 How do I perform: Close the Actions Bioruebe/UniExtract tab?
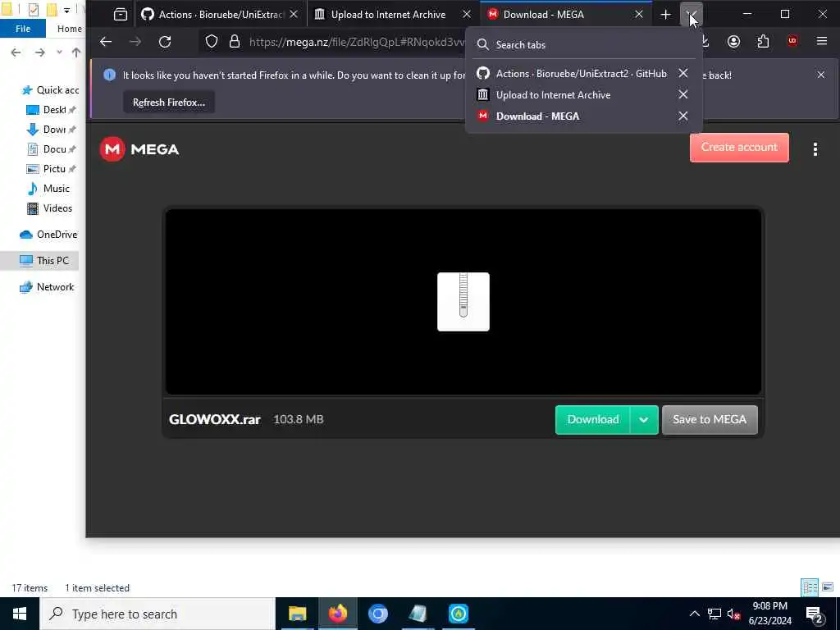294,15
